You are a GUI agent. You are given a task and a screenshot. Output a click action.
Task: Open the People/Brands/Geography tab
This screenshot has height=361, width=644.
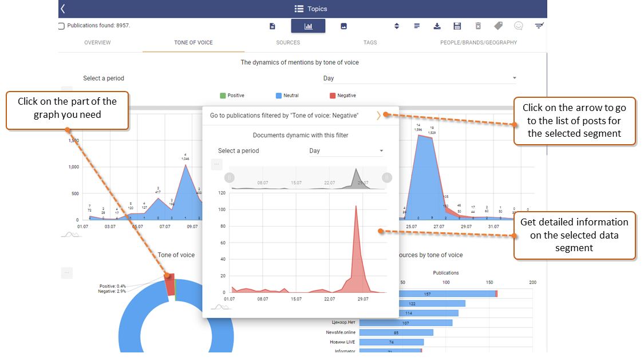[x=478, y=42]
